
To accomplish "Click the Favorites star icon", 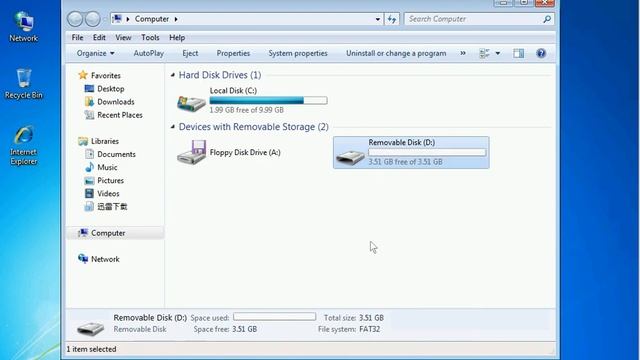I will [83, 75].
